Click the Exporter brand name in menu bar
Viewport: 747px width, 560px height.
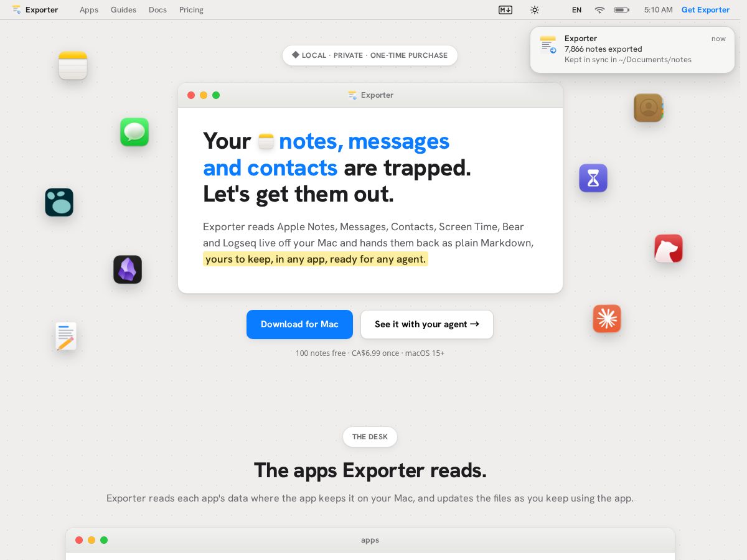[x=42, y=10]
